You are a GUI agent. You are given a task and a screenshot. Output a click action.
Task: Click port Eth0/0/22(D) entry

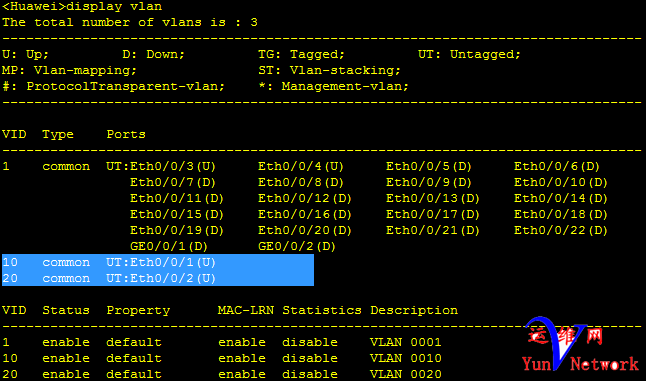point(561,230)
